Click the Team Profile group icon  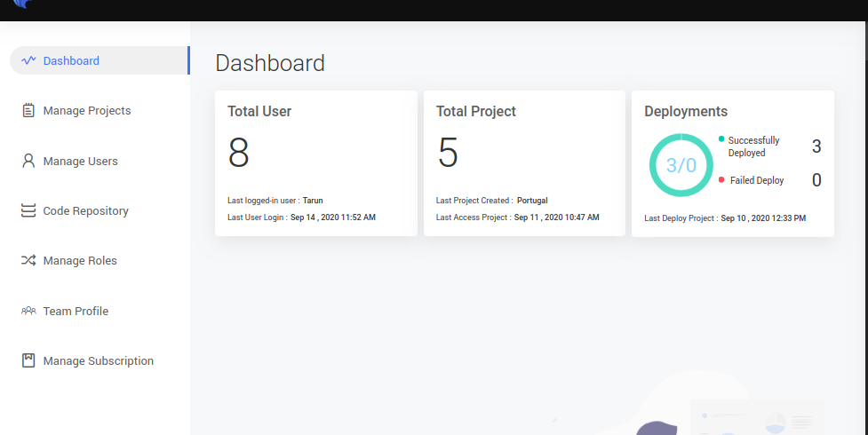coord(28,312)
